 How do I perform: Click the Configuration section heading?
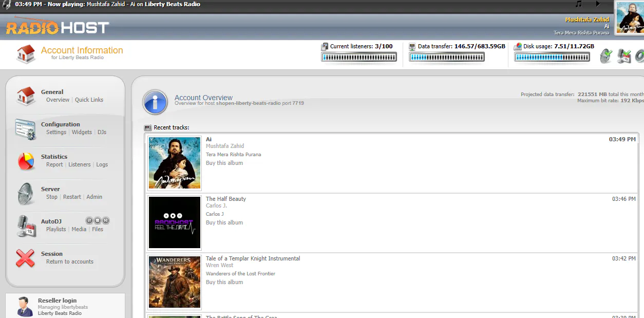pyautogui.click(x=61, y=124)
